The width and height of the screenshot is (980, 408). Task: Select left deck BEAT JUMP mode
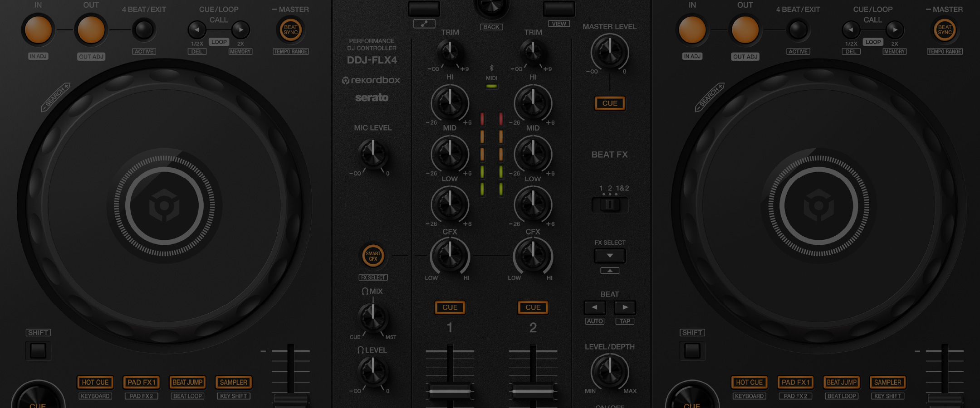(187, 382)
